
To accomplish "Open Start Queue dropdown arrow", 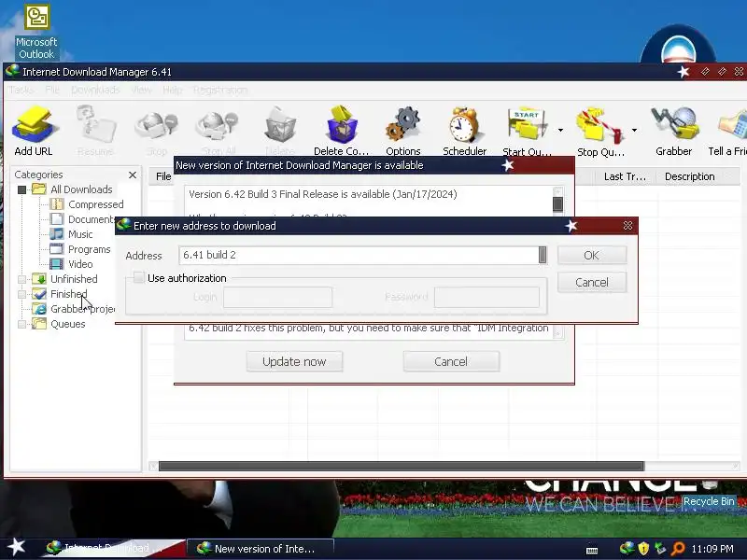I will coord(561,130).
